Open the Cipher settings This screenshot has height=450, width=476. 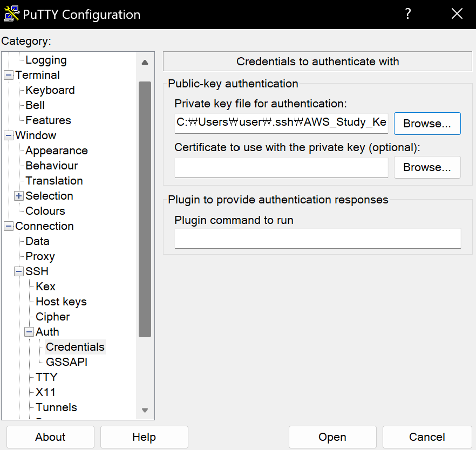(x=52, y=317)
